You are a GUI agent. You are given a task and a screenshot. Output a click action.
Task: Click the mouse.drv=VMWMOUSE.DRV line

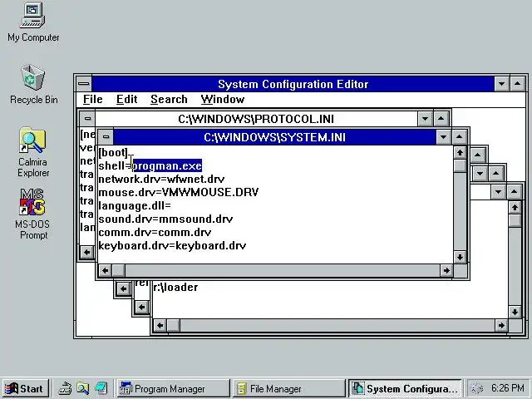(x=179, y=192)
